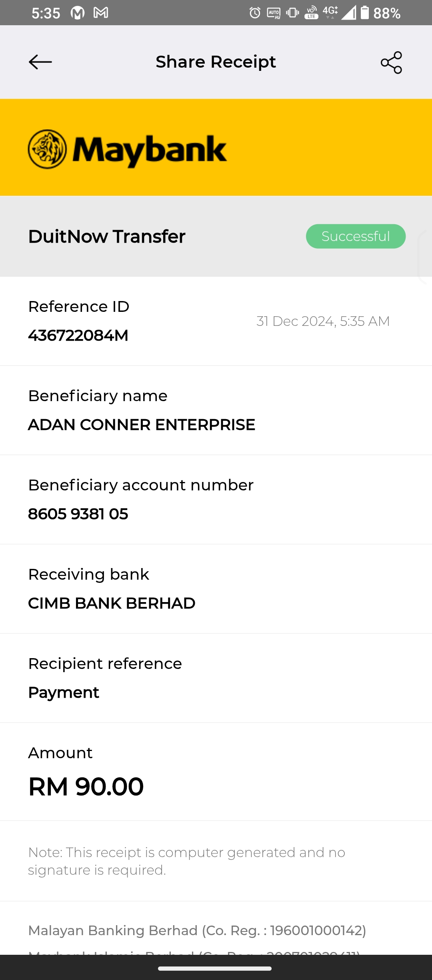Tap the Maybank notification icon in status bar

[x=78, y=13]
